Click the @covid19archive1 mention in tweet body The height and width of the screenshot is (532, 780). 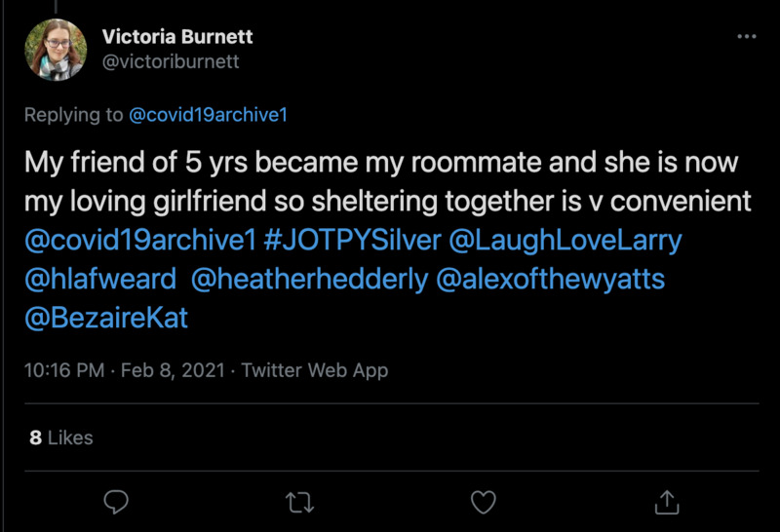tap(140, 241)
